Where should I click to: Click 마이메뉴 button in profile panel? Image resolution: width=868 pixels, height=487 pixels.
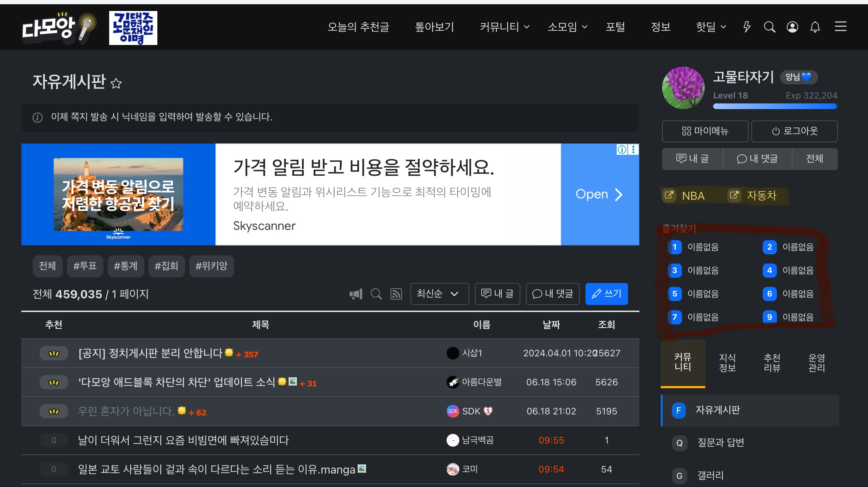coord(705,131)
